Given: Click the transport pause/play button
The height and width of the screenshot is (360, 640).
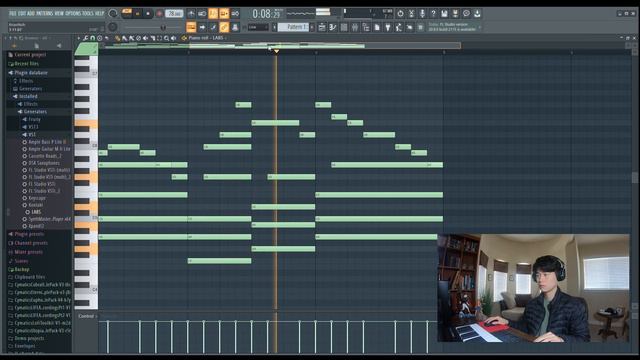Looking at the screenshot, I should [x=138, y=13].
